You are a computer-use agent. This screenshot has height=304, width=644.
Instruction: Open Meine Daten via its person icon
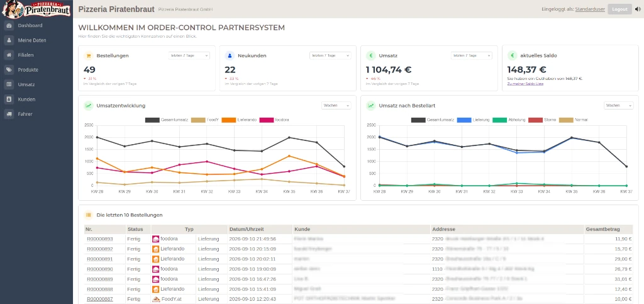[x=9, y=40]
